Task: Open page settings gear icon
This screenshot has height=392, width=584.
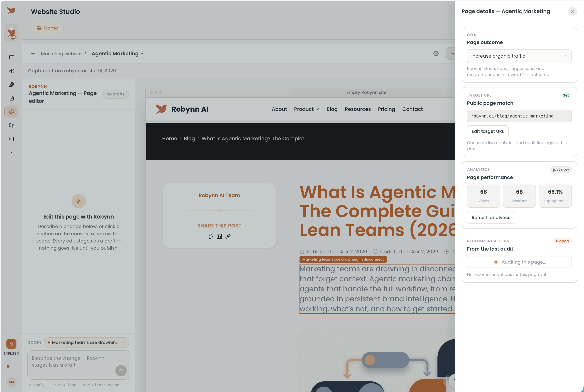Action: tap(436, 53)
